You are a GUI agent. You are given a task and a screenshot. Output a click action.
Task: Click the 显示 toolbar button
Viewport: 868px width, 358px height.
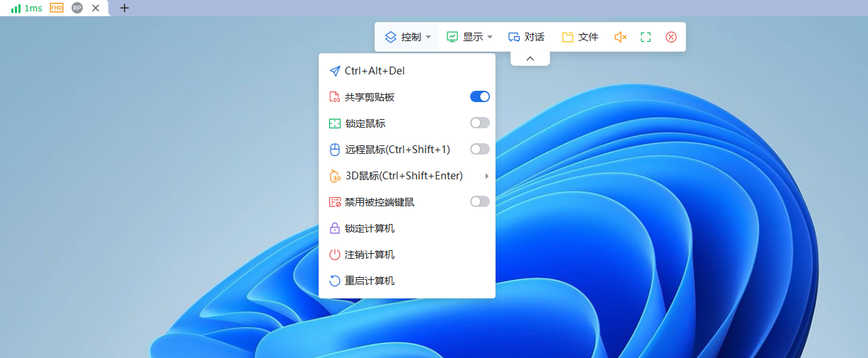[469, 37]
